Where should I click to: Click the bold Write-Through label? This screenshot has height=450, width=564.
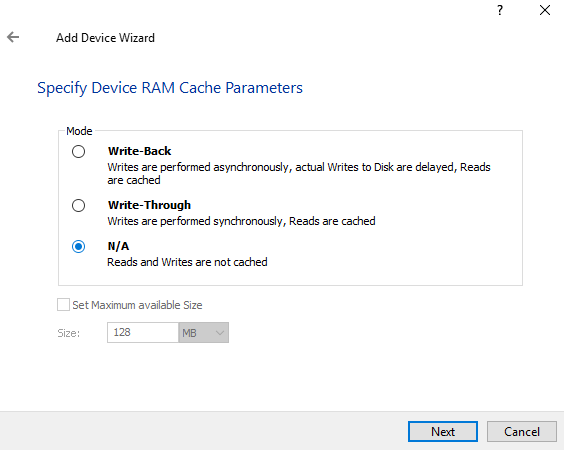click(149, 205)
